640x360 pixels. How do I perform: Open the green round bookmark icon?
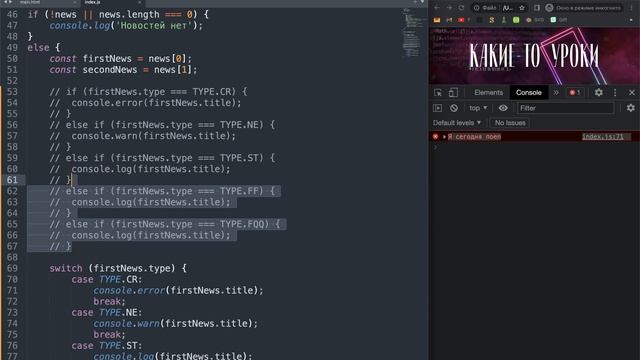[516, 20]
